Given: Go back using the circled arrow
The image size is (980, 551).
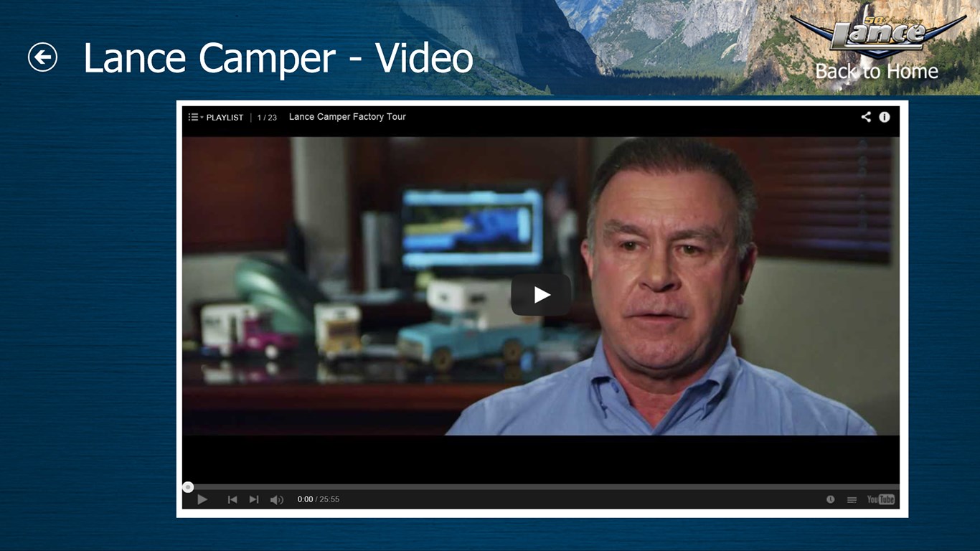Looking at the screenshot, I should [42, 57].
